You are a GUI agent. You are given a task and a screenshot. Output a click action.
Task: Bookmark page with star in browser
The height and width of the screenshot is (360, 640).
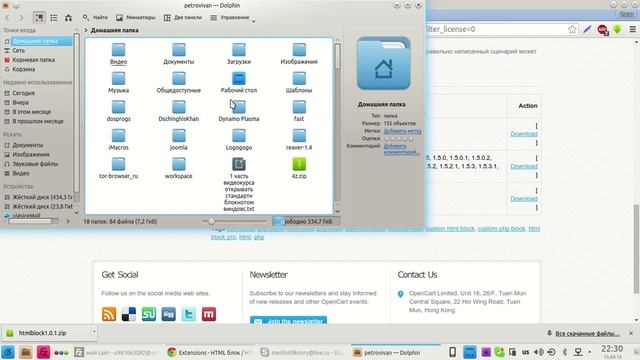tap(572, 29)
